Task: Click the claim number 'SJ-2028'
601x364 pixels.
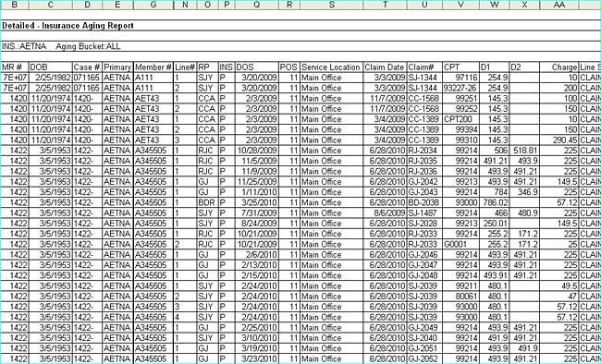Action: [x=424, y=224]
